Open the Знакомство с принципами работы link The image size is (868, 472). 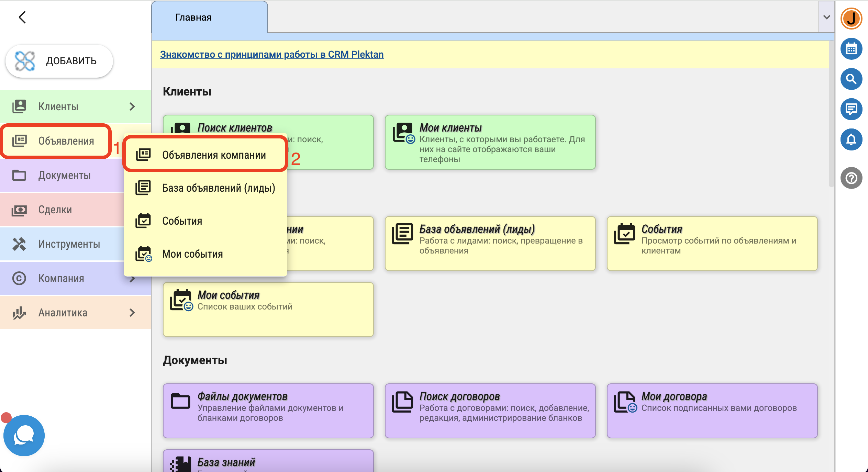click(271, 54)
